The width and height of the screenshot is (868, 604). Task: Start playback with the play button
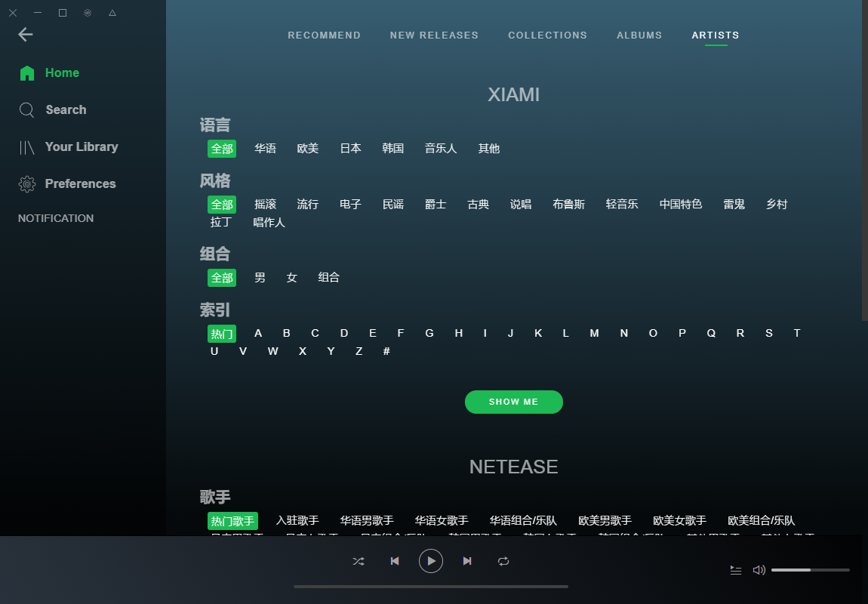(x=431, y=561)
